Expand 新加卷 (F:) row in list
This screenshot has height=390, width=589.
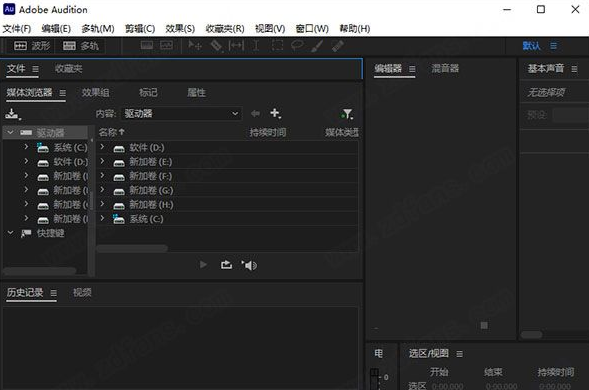pyautogui.click(x=102, y=175)
